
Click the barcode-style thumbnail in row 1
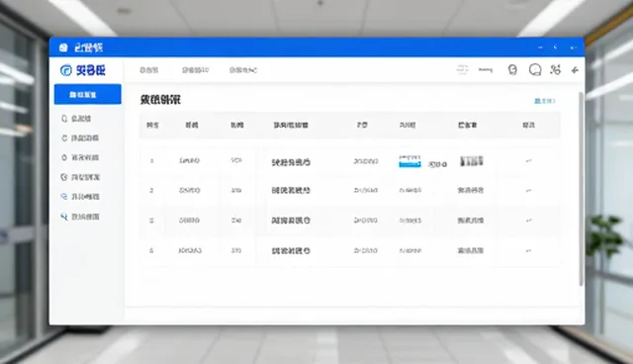click(x=472, y=161)
